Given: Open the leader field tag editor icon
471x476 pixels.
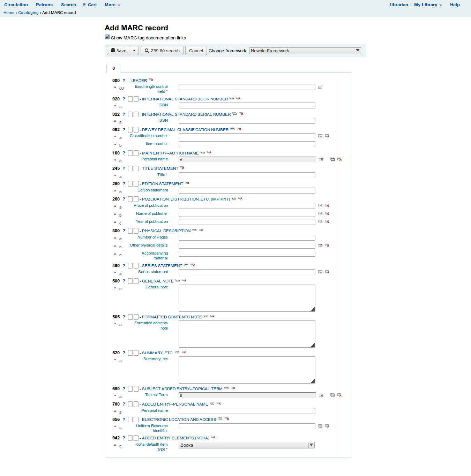Looking at the screenshot, I should pyautogui.click(x=320, y=87).
